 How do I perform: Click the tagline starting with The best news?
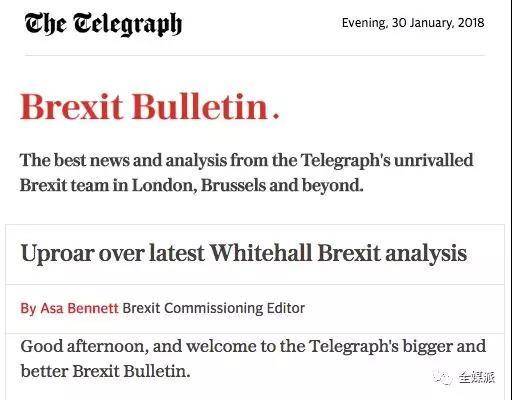click(x=246, y=173)
